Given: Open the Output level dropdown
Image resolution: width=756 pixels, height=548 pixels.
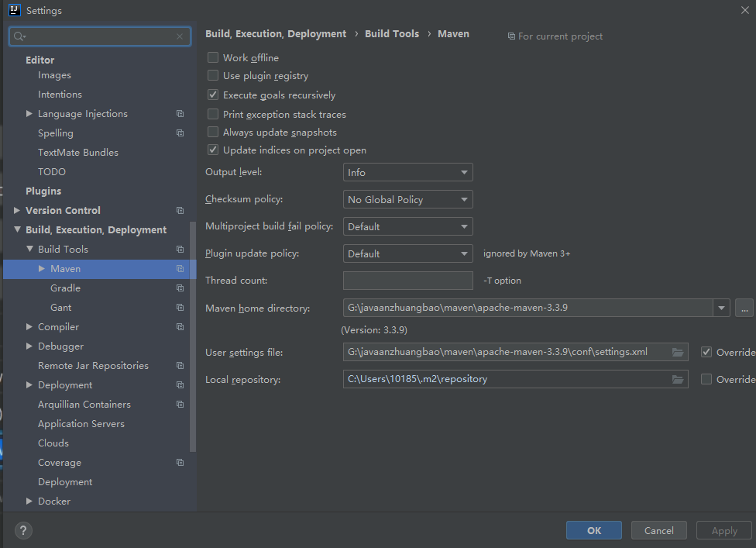Looking at the screenshot, I should click(x=407, y=173).
